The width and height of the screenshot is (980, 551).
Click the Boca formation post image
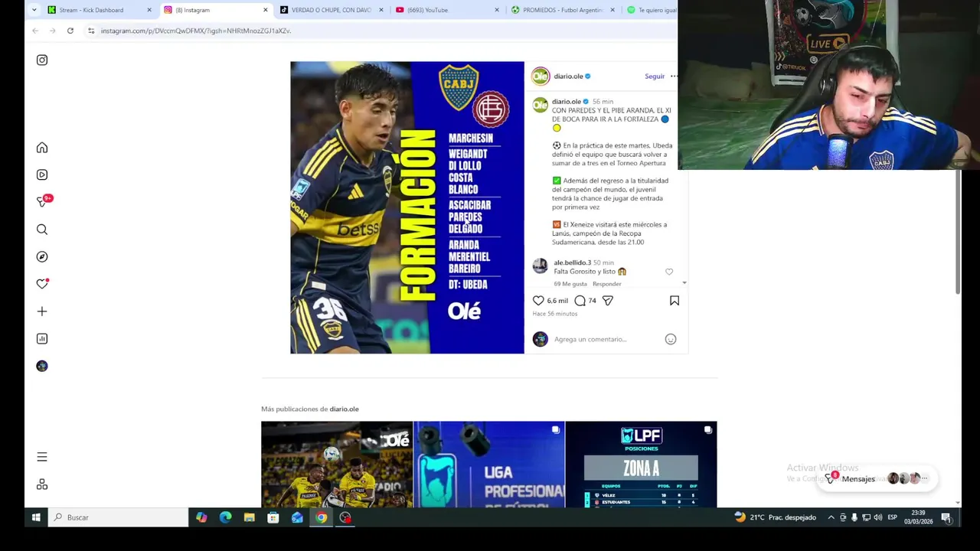click(407, 207)
